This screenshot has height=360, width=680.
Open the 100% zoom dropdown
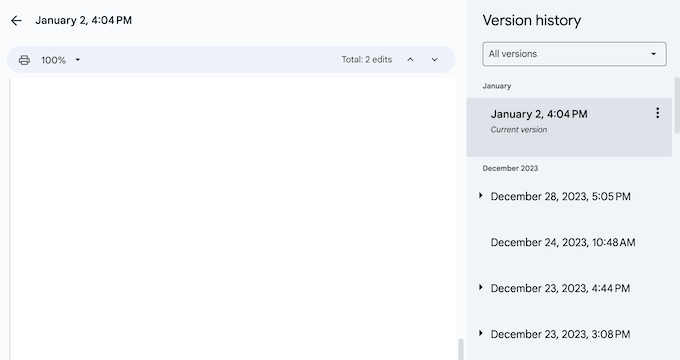61,60
